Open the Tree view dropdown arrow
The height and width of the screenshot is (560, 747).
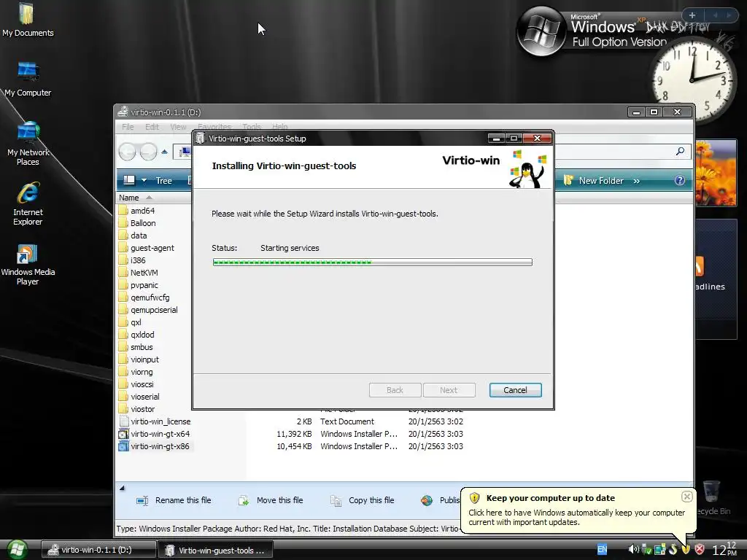click(x=144, y=181)
